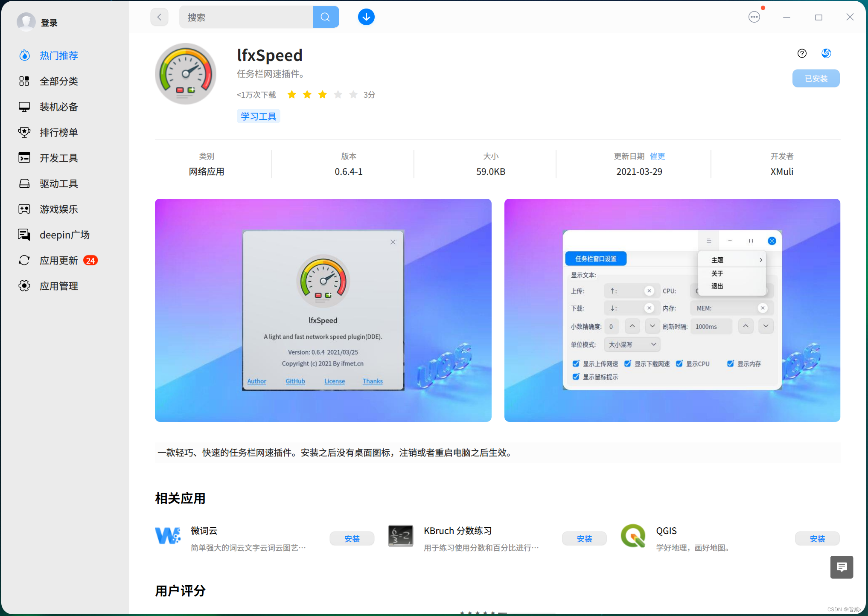Screen dimensions: 868x616
Task: Click the lfxSpeed app icon
Action: tap(186, 73)
